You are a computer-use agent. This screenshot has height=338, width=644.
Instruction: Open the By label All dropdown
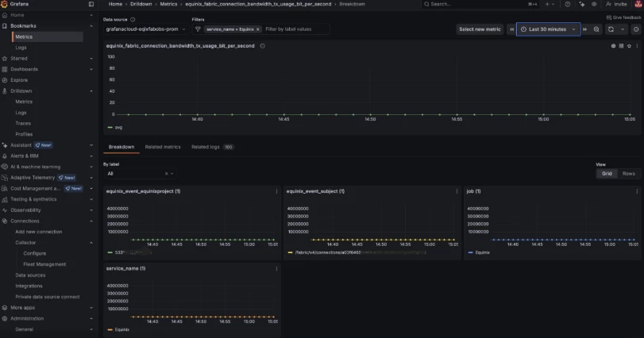pos(140,174)
